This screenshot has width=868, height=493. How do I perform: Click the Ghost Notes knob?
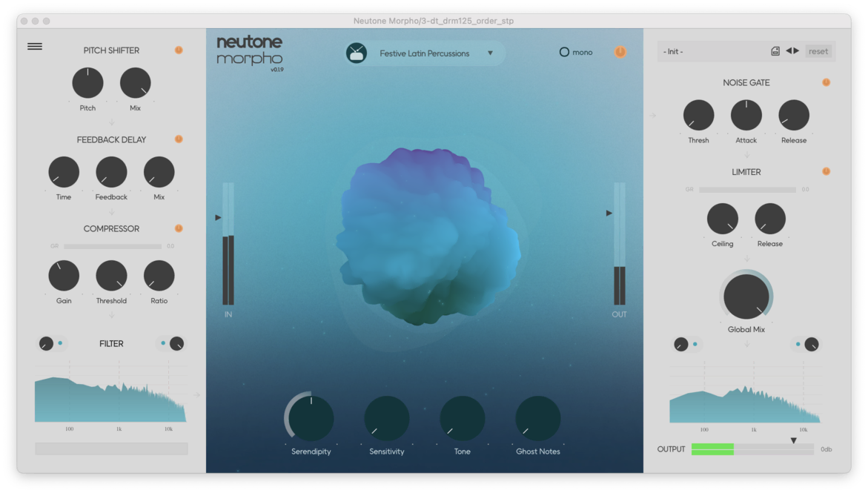(538, 418)
